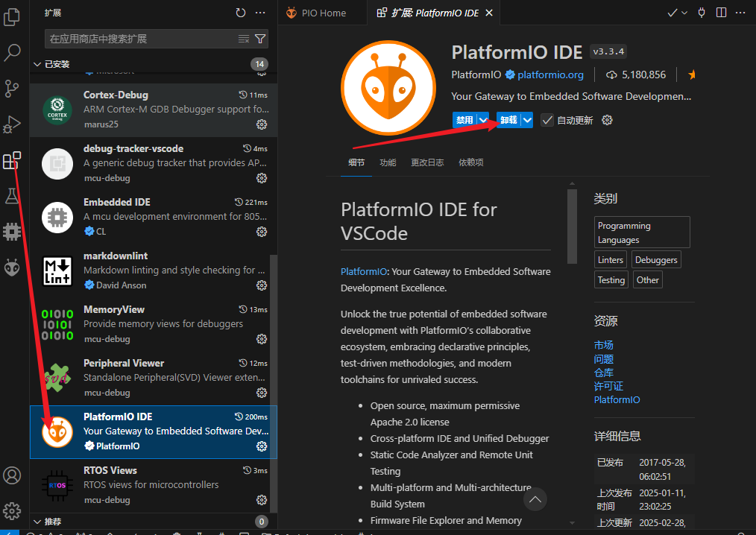Open debug-tracker-vscode manage gear
Screen dimensions: 756x535
point(262,178)
